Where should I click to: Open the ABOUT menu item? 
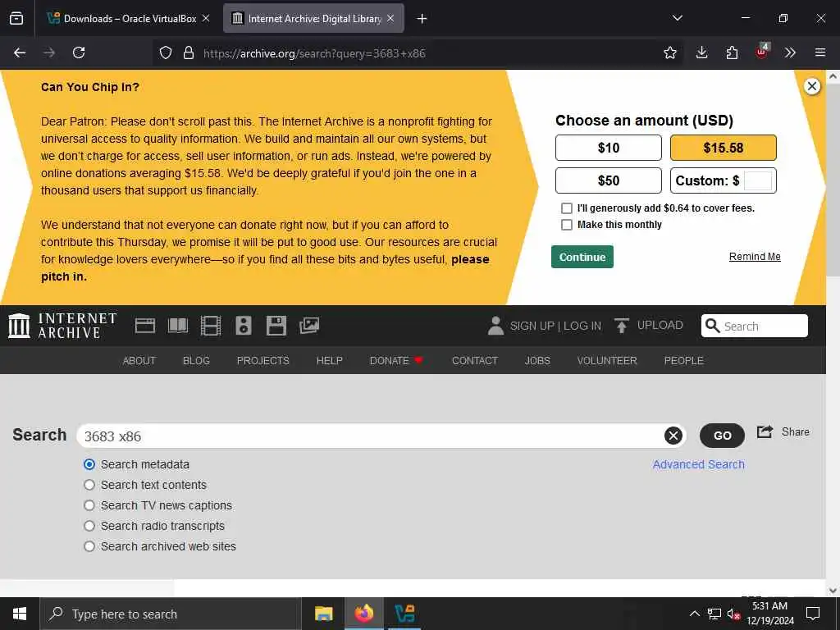[139, 361]
